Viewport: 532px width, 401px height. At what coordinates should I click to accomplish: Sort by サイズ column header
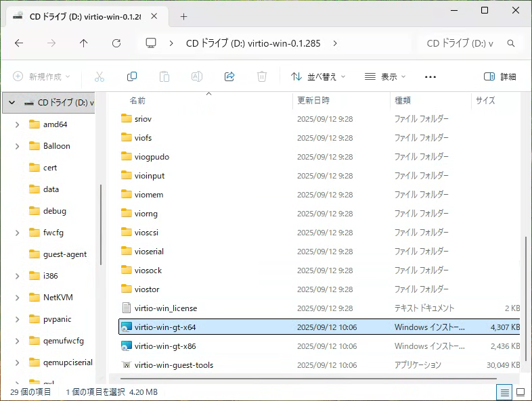pyautogui.click(x=485, y=101)
